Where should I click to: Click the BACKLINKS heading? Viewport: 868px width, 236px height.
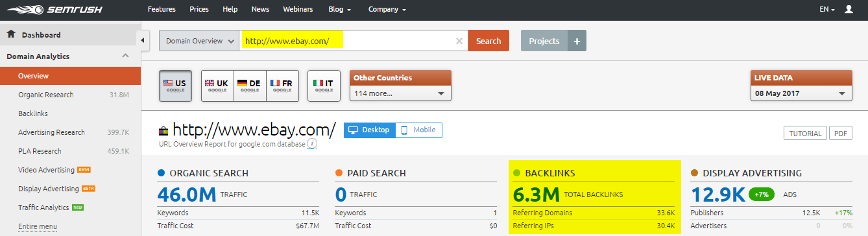(x=550, y=173)
